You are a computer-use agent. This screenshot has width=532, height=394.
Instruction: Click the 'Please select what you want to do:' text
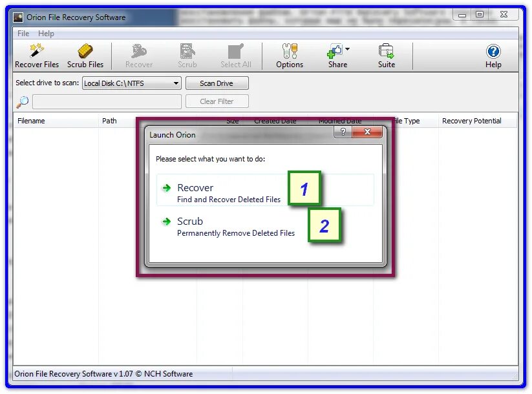coord(210,159)
